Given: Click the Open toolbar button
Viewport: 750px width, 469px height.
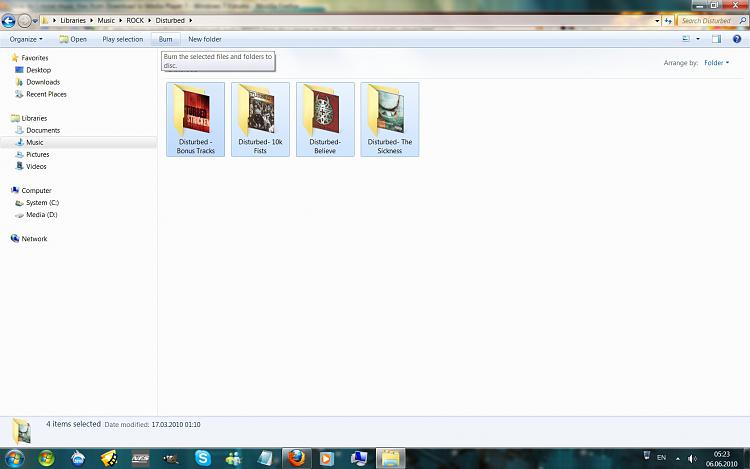Looking at the screenshot, I should pyautogui.click(x=73, y=39).
